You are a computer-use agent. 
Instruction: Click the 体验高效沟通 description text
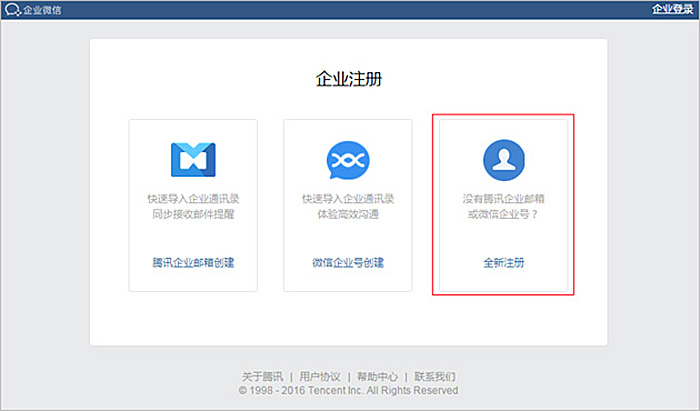(348, 213)
